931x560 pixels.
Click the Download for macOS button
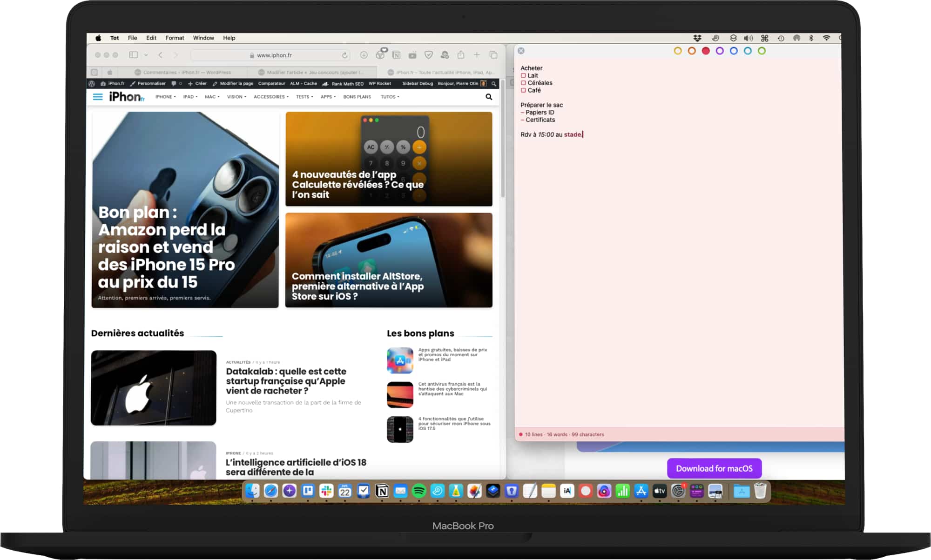pos(714,468)
